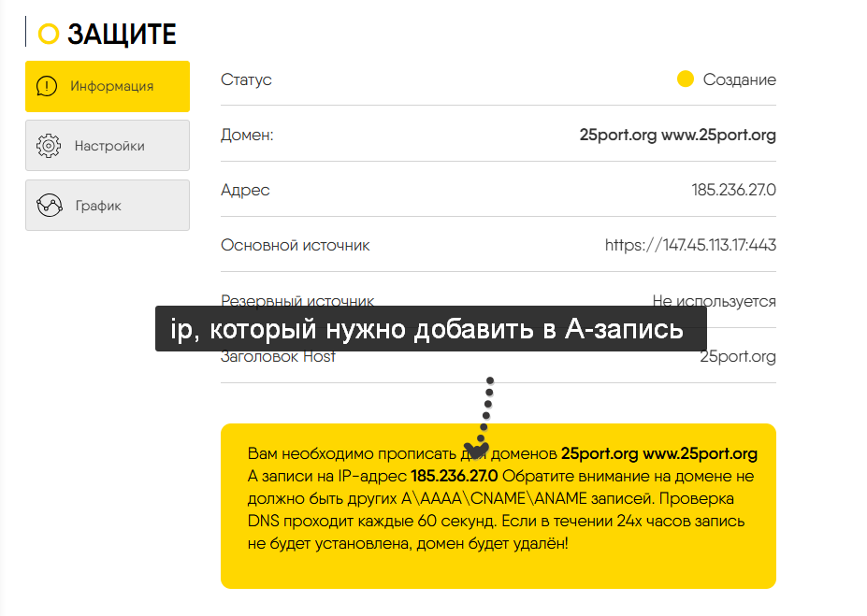Open the Настройки tab

point(108,145)
